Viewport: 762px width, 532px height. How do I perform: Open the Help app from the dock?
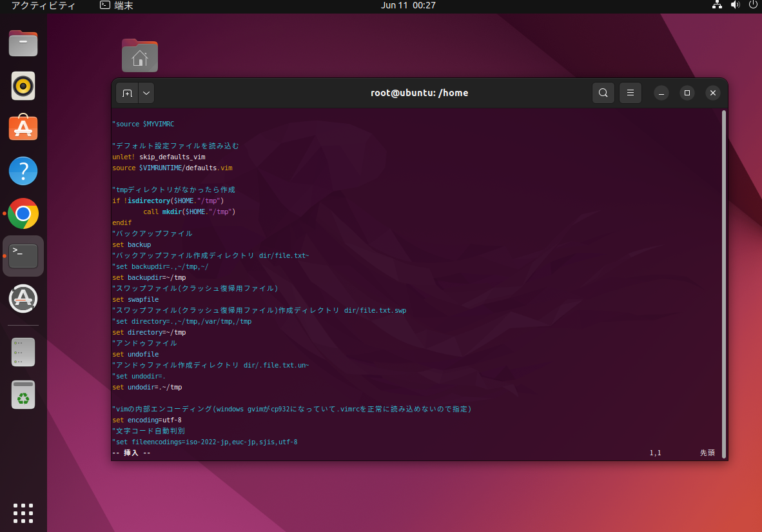click(x=23, y=171)
